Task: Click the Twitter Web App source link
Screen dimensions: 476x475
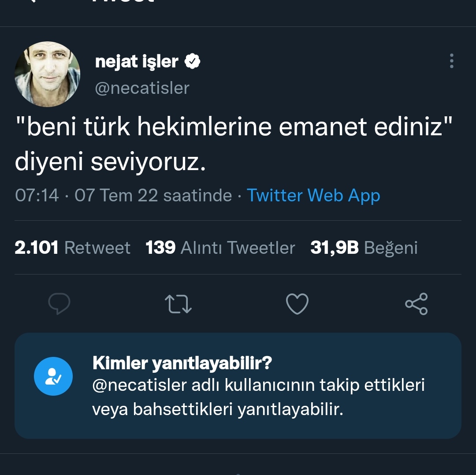Action: click(x=313, y=195)
